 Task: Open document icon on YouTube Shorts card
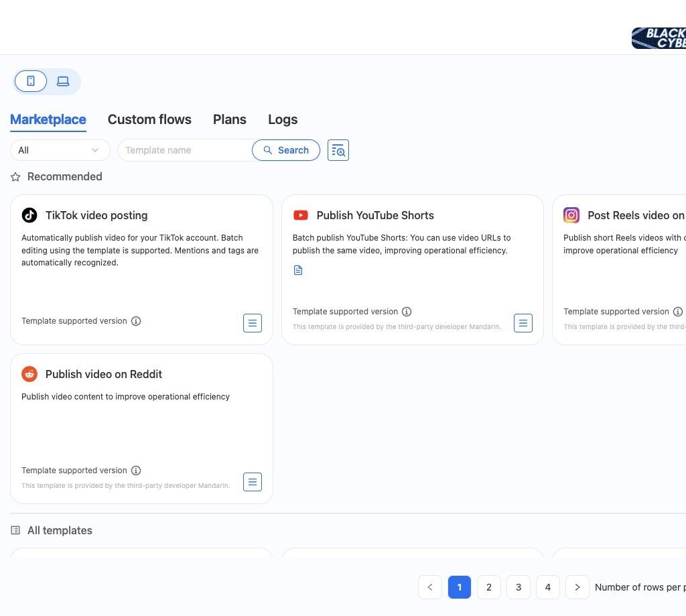tap(298, 270)
